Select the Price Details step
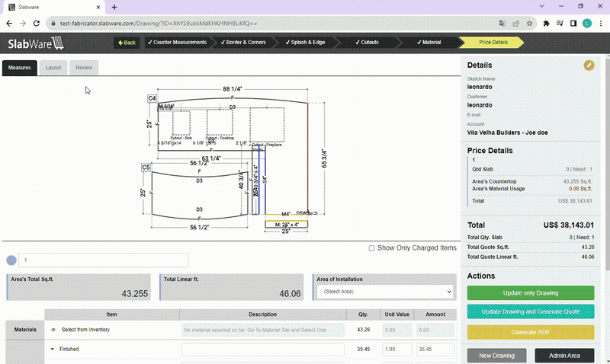The width and height of the screenshot is (610, 364). tap(493, 43)
